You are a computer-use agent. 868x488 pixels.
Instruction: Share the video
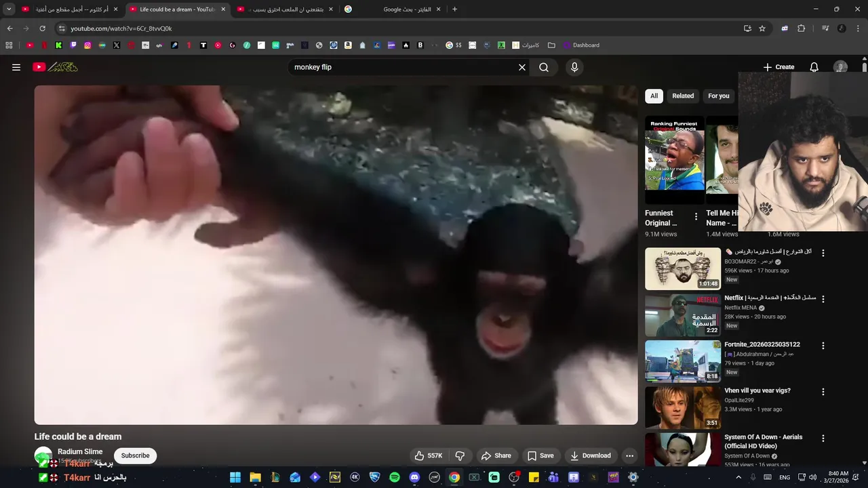(x=495, y=455)
